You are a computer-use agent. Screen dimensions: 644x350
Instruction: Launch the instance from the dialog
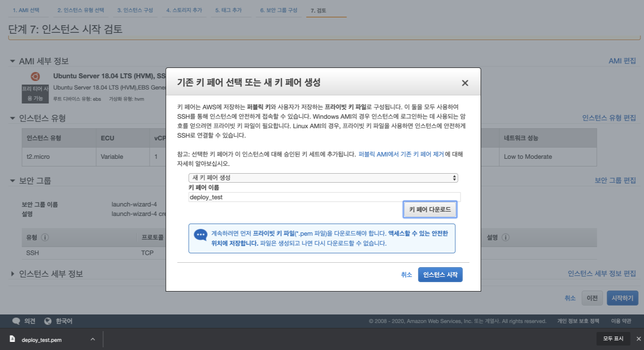[x=440, y=274]
